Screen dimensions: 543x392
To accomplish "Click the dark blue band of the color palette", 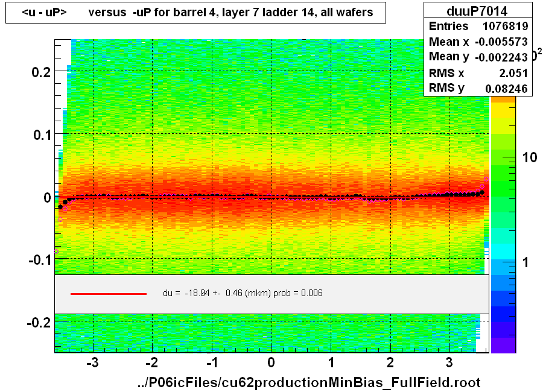I will click(504, 314).
